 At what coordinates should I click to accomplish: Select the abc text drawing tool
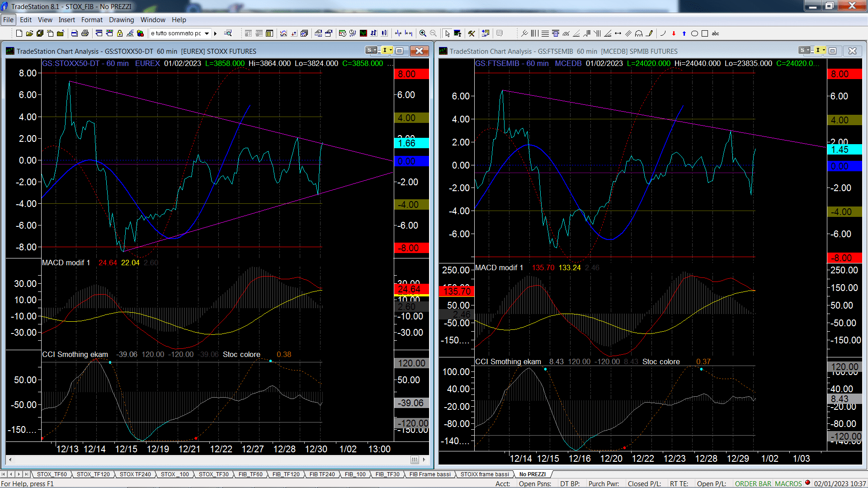click(x=715, y=33)
